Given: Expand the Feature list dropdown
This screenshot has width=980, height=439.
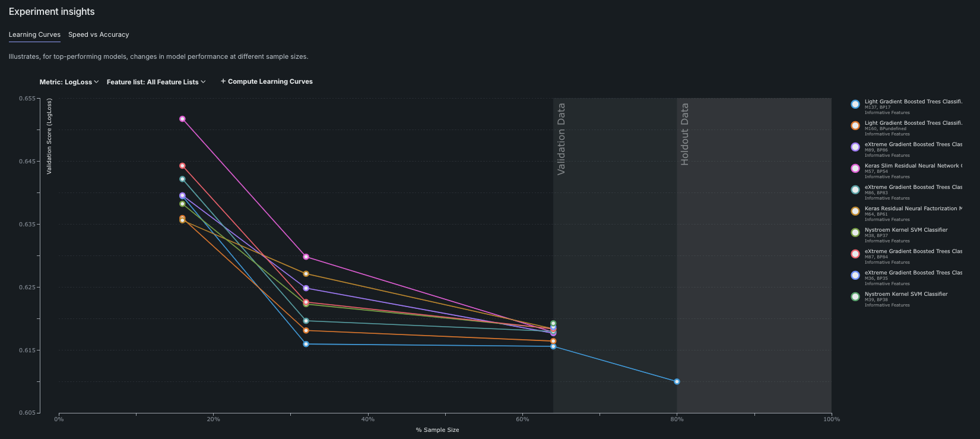Looking at the screenshot, I should 156,82.
